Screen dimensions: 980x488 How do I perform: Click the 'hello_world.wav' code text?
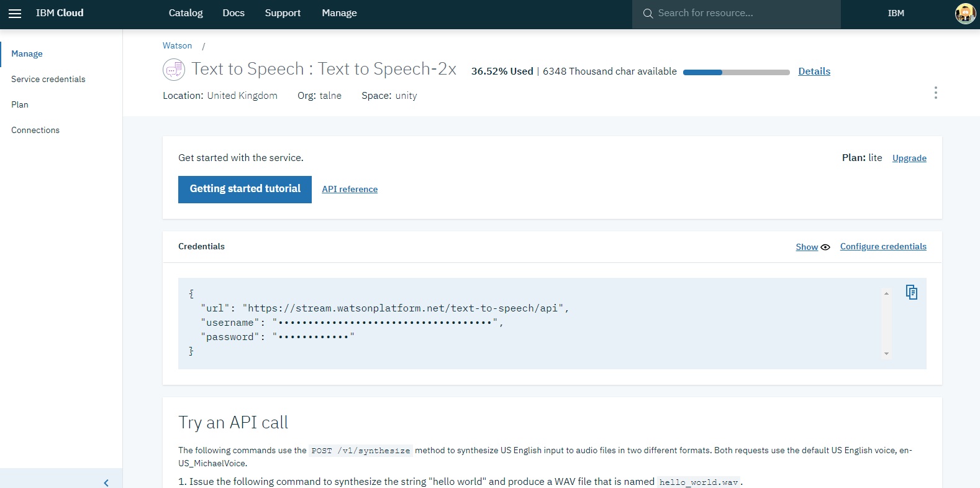pos(699,482)
